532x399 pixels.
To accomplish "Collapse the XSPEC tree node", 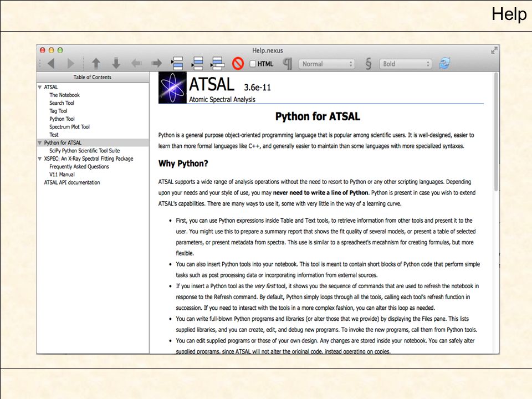I will click(x=40, y=159).
